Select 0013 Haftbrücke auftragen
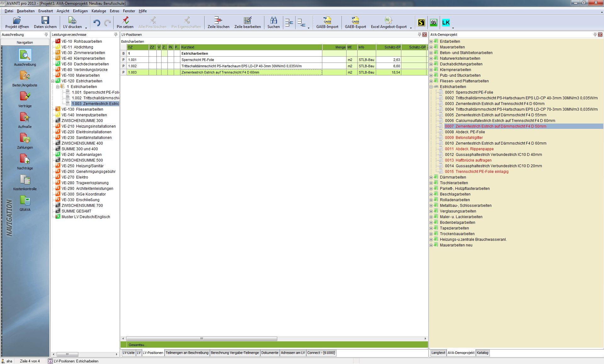Viewport: 604px width, 364px height. (468, 160)
